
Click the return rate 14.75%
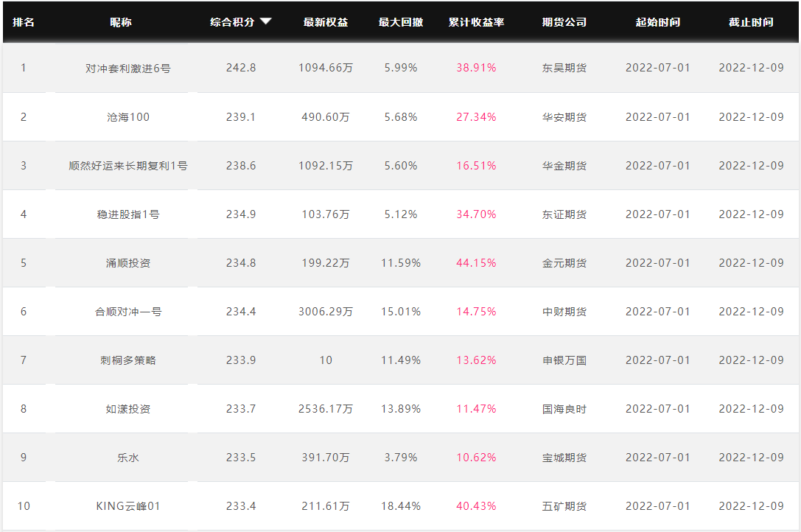tap(476, 311)
